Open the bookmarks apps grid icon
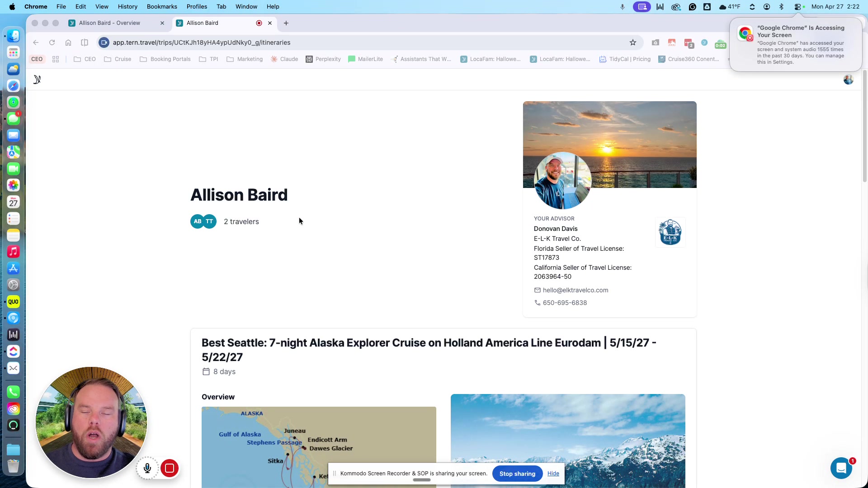Screen dimensions: 868x488 point(56,59)
